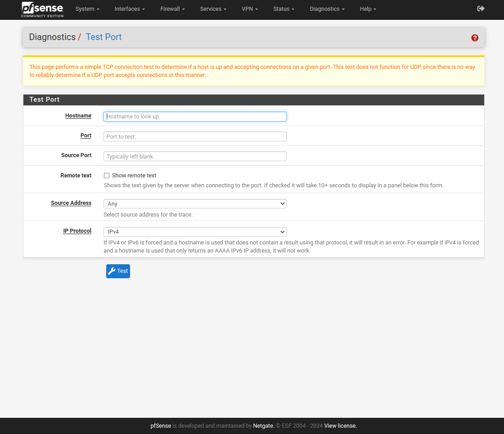Open the red help question-mark icon
504x434 pixels.
coord(475,38)
